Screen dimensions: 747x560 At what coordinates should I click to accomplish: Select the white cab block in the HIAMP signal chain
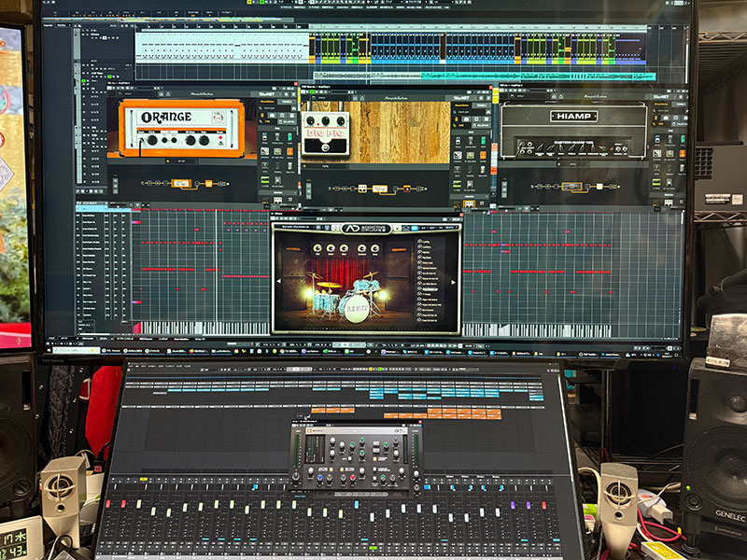(x=599, y=186)
